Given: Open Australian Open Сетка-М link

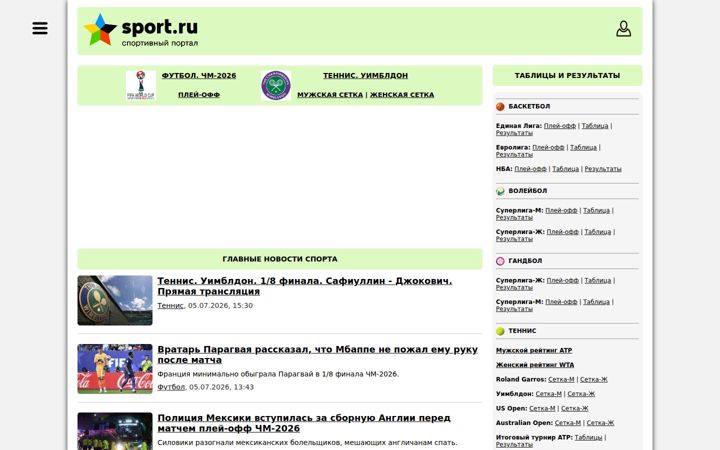Looking at the screenshot, I should tap(568, 423).
